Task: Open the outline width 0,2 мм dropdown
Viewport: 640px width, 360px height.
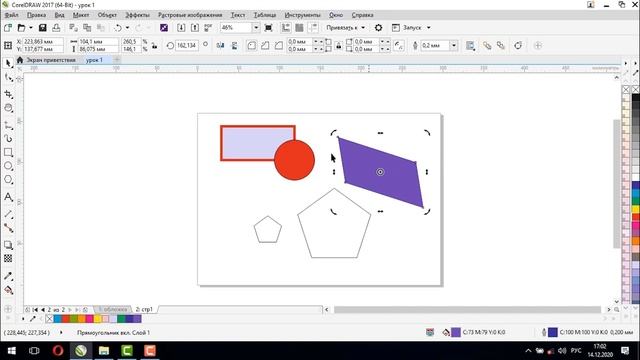Action: [x=453, y=45]
